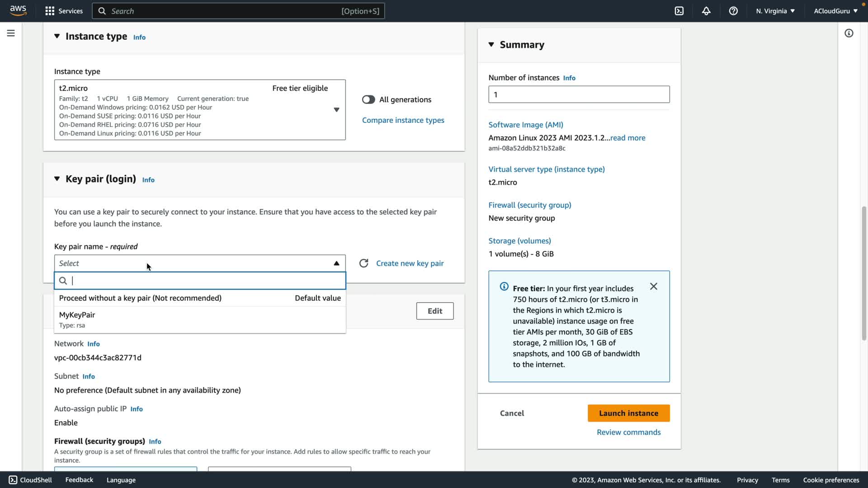Expand the left hamburger navigation menu

coord(11,33)
